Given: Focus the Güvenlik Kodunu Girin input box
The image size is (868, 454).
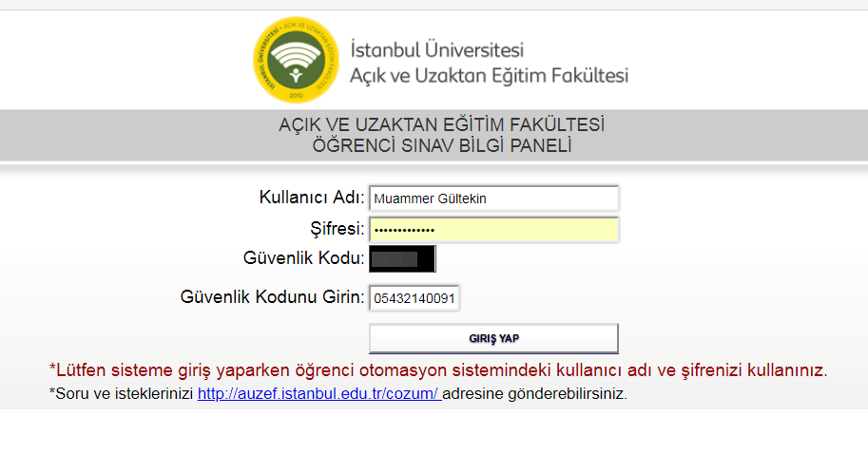Looking at the screenshot, I should [x=415, y=298].
